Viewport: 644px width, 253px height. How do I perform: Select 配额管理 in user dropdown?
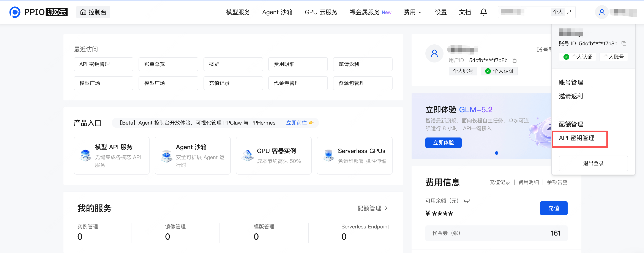pos(571,124)
